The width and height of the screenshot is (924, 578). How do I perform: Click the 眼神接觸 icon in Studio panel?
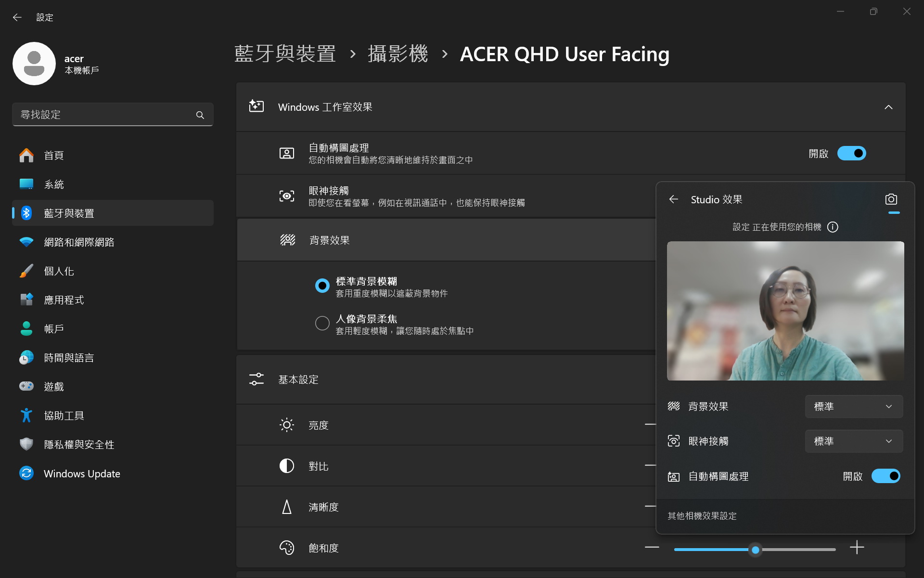pos(674,441)
